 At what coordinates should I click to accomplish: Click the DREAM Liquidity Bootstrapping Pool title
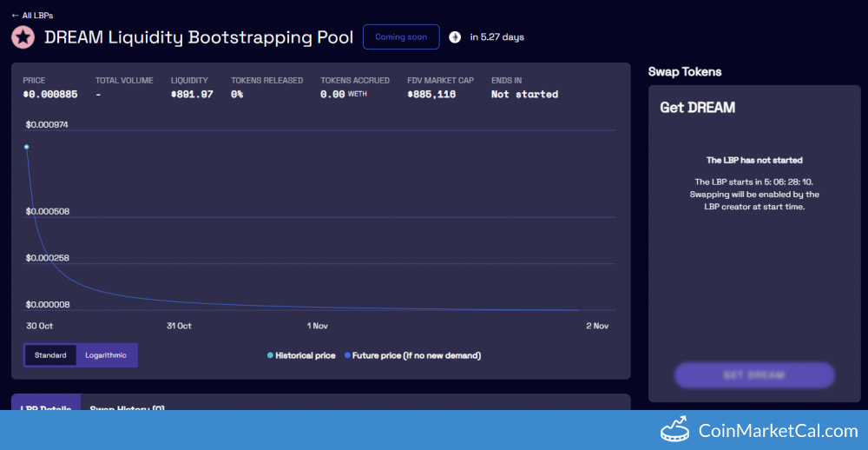pos(199,37)
